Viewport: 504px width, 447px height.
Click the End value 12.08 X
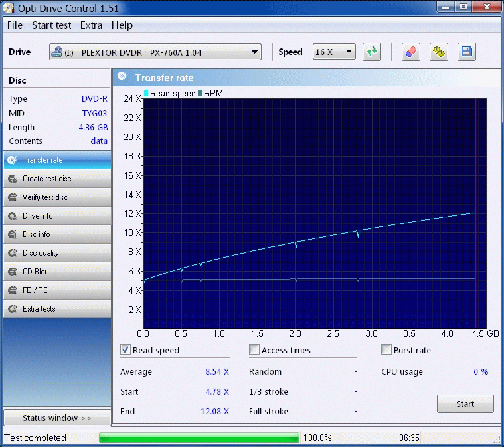(214, 412)
